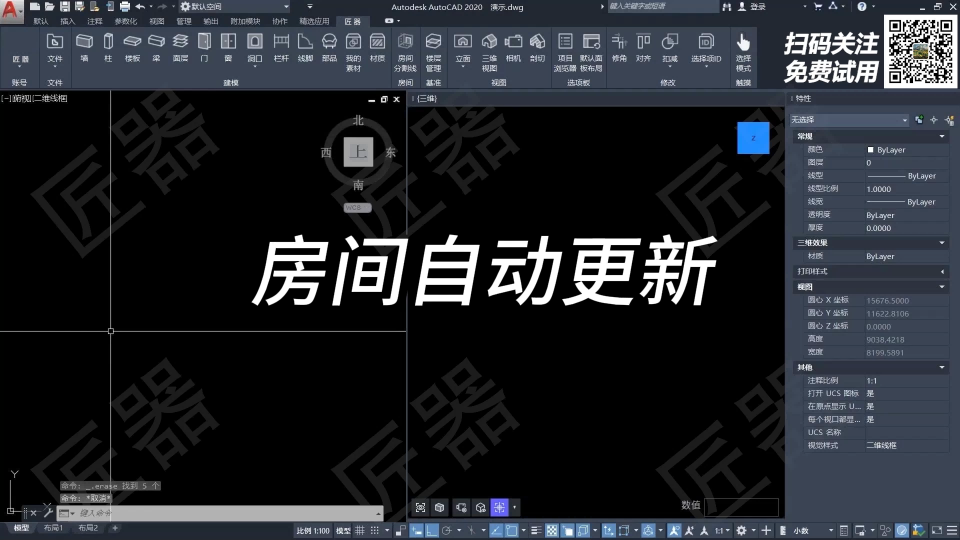Select the 柱 (column) tool
The width and height of the screenshot is (960, 540).
point(108,47)
